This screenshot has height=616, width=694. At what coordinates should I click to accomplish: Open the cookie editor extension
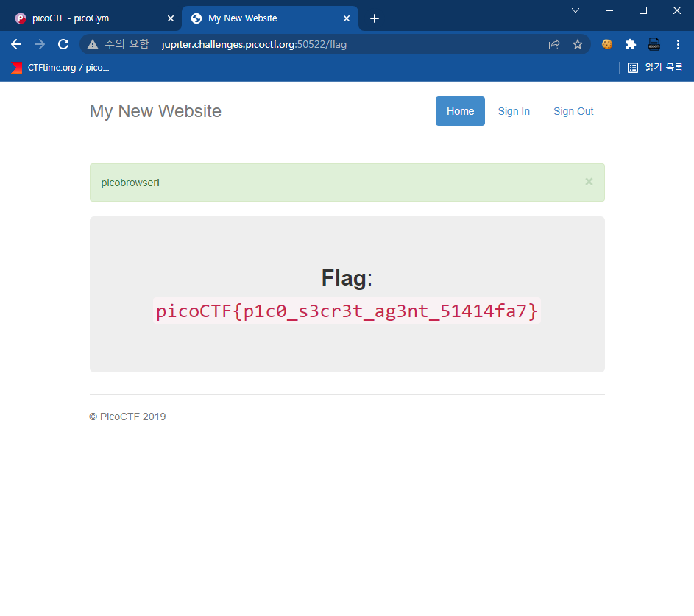607,44
